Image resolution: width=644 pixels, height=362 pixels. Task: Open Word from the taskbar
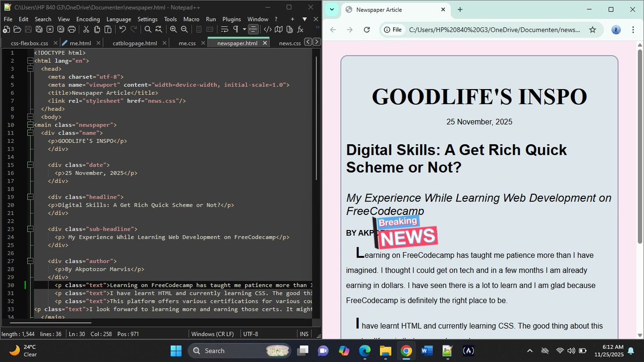coord(427,351)
